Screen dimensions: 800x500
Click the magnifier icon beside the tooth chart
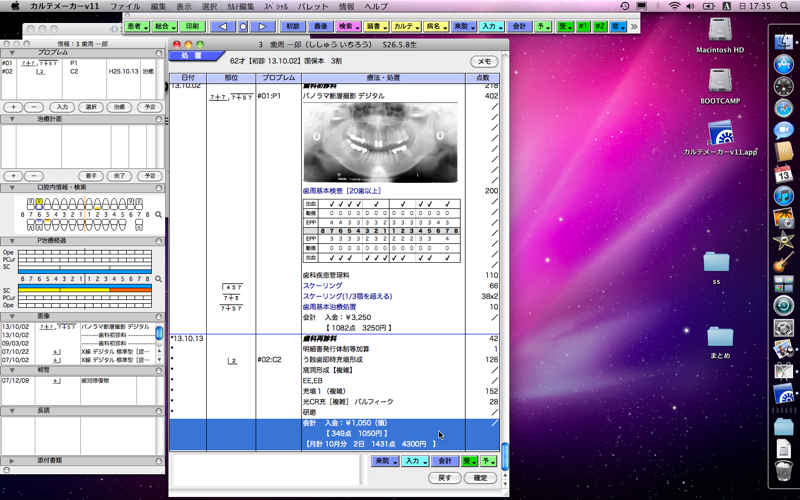159,215
